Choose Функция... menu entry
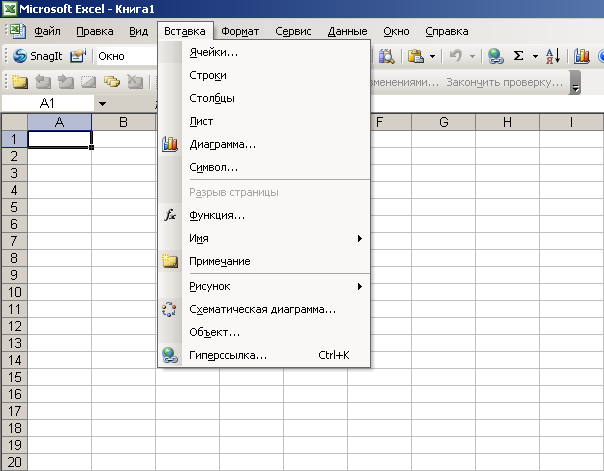 click(x=264, y=215)
